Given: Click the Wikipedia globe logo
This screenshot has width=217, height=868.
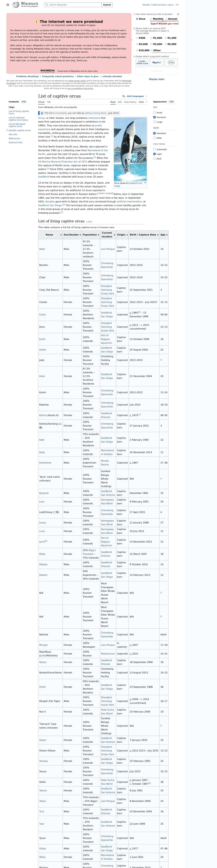Looking at the screenshot, I should pyautogui.click(x=16, y=5).
